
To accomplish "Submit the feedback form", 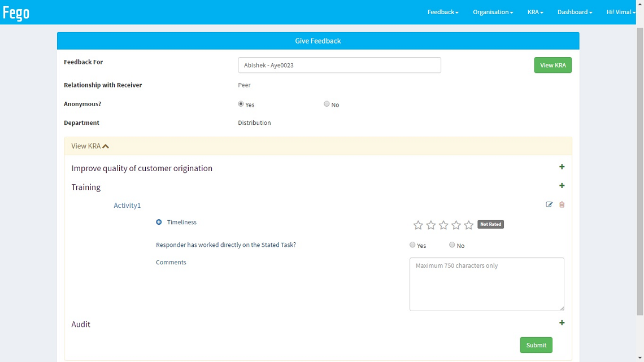I will click(x=536, y=345).
